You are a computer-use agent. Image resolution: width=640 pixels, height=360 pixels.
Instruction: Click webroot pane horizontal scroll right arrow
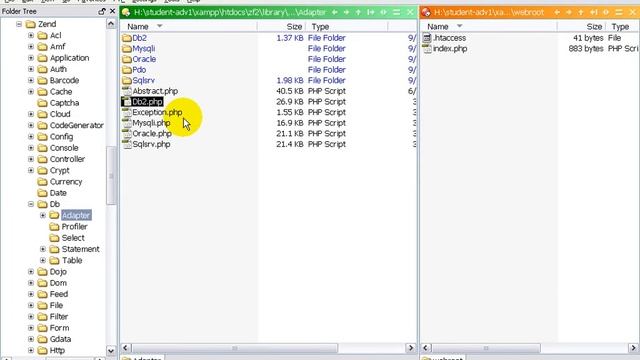[633, 348]
